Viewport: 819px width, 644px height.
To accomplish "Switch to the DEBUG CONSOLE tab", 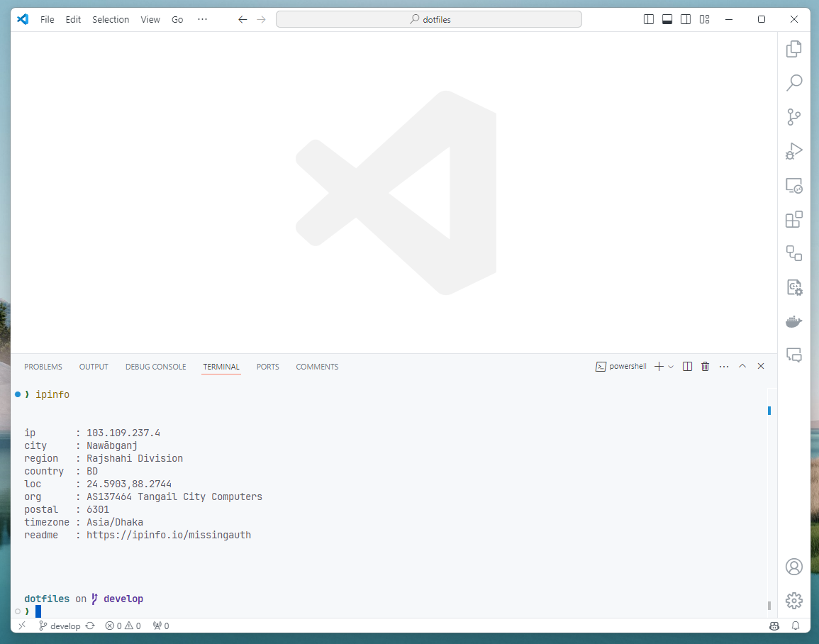I will (x=155, y=367).
